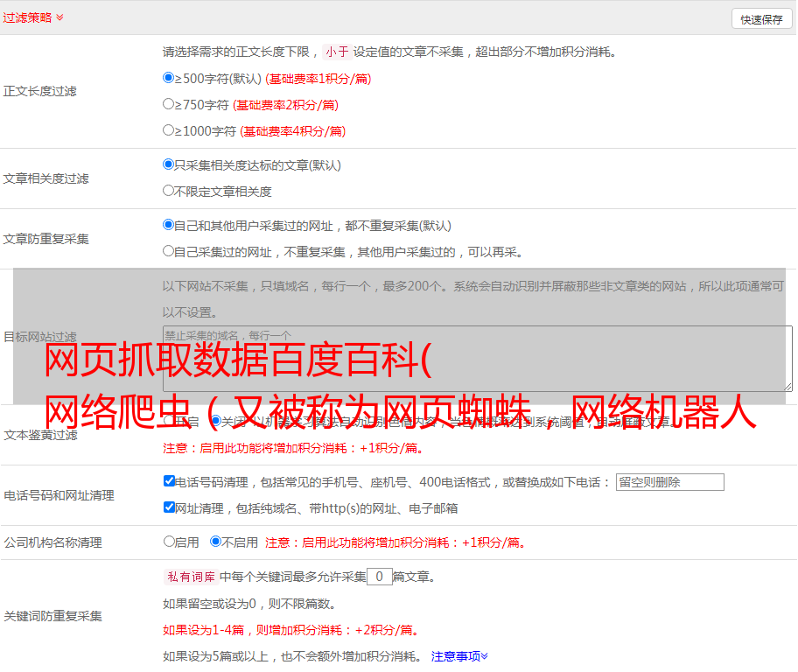Image resolution: width=798 pixels, height=672 pixels.
Task: Click the 快速保存 button
Action: (761, 19)
